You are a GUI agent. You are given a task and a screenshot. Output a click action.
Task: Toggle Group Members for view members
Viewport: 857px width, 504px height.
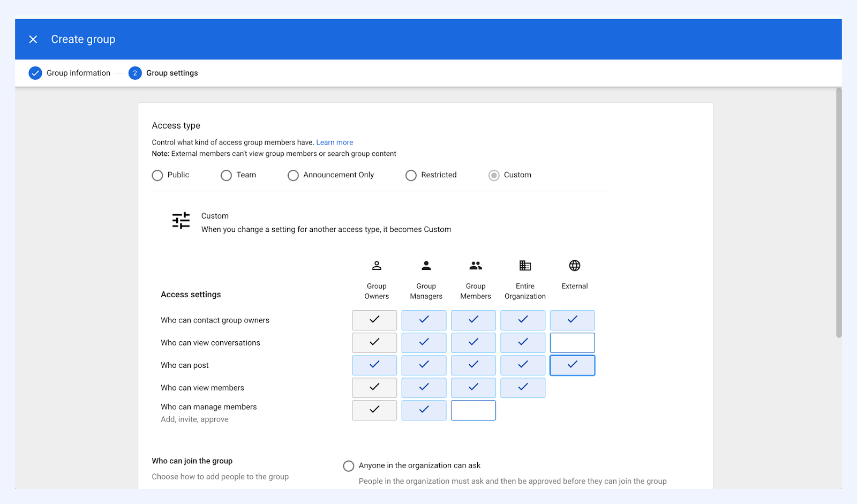tap(473, 388)
